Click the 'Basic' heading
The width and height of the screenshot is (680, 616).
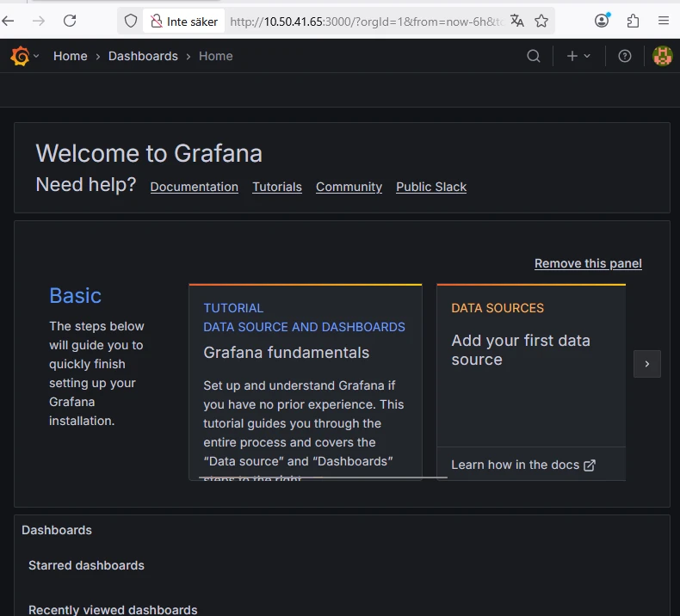click(x=75, y=296)
